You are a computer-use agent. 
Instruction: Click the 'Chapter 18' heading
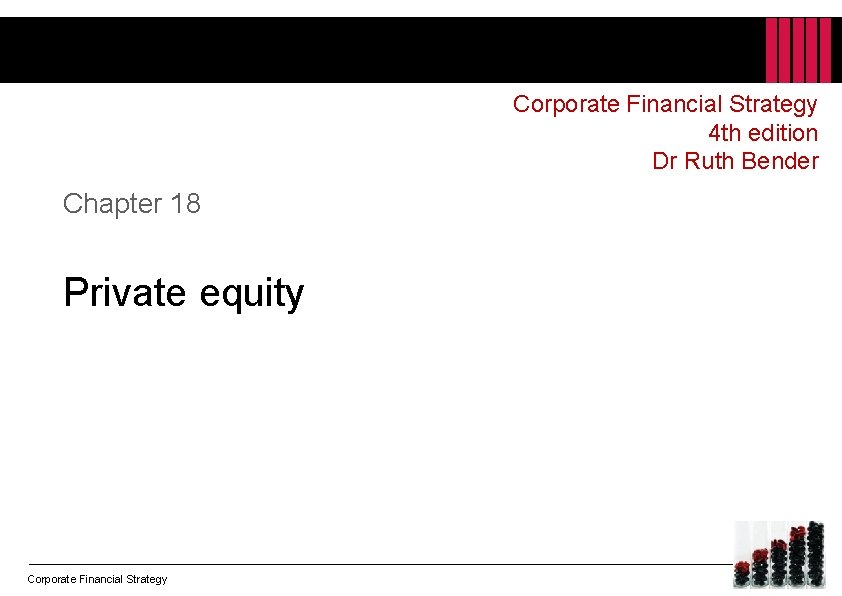pos(132,204)
